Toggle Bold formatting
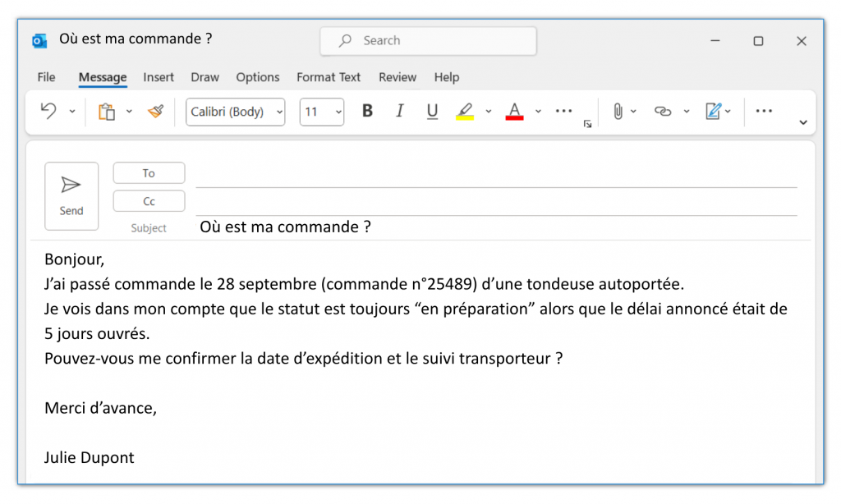The image size is (841, 504). click(x=367, y=112)
